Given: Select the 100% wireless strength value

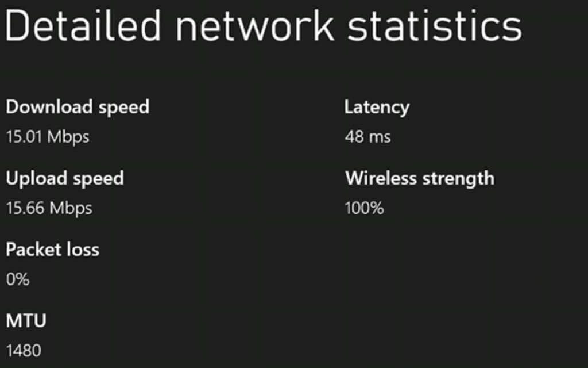Looking at the screenshot, I should (364, 208).
